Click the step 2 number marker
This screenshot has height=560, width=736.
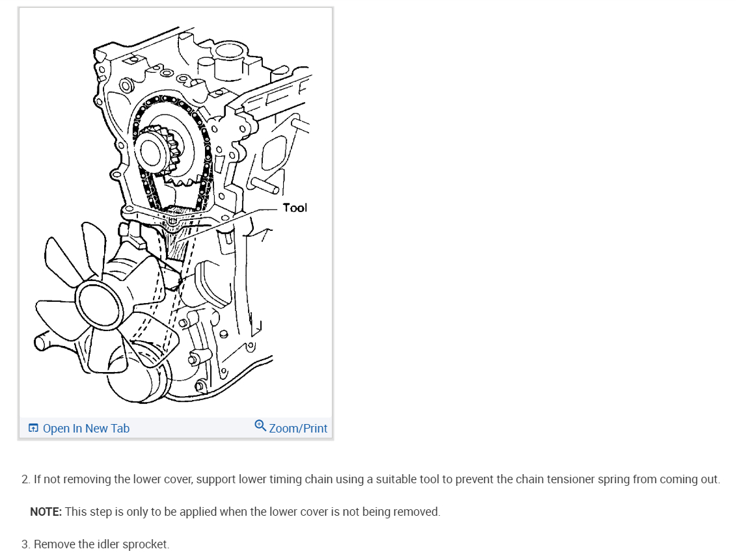pyautogui.click(x=25, y=479)
